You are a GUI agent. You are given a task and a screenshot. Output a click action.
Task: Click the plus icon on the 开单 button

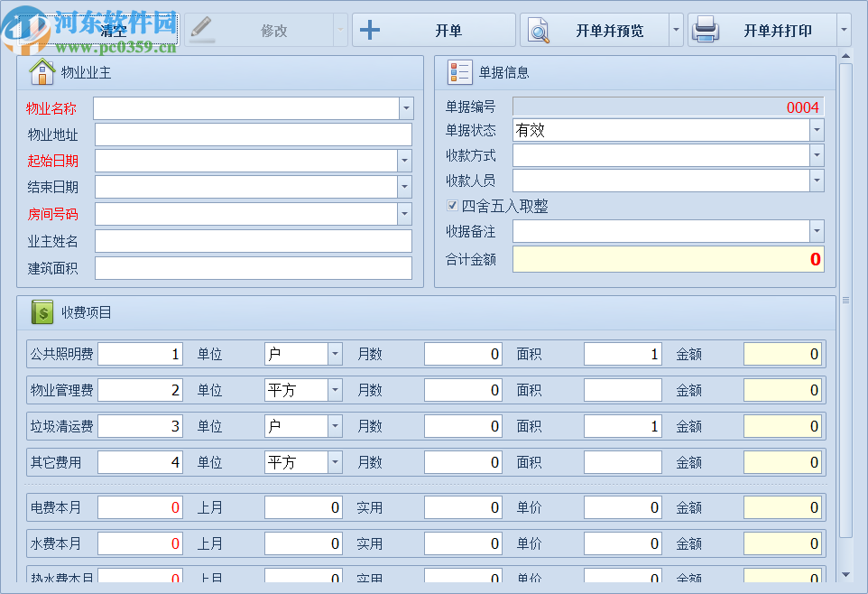point(369,29)
